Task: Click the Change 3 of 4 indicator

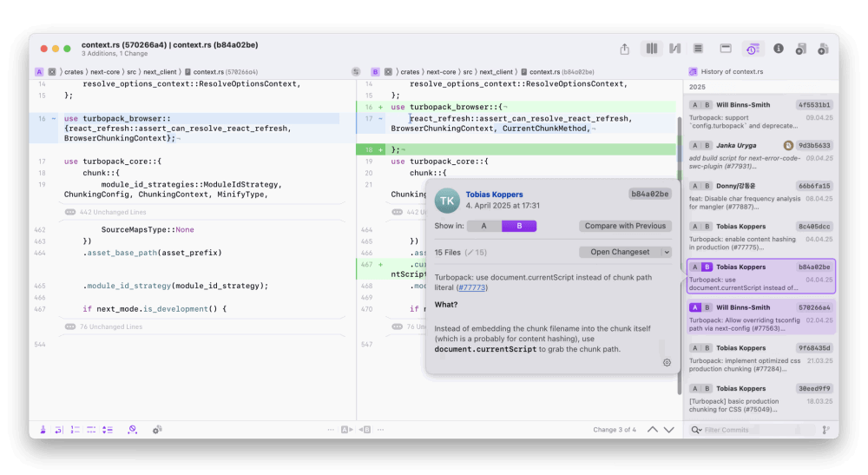Action: pyautogui.click(x=615, y=430)
